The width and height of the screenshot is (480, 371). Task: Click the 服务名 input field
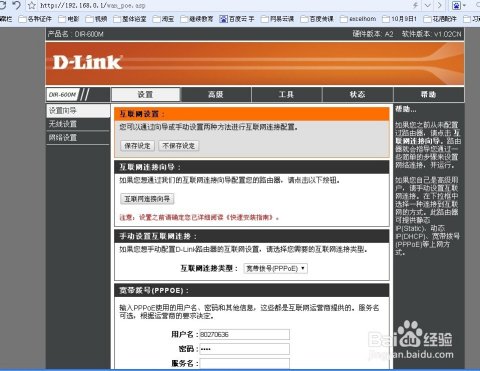(x=244, y=363)
